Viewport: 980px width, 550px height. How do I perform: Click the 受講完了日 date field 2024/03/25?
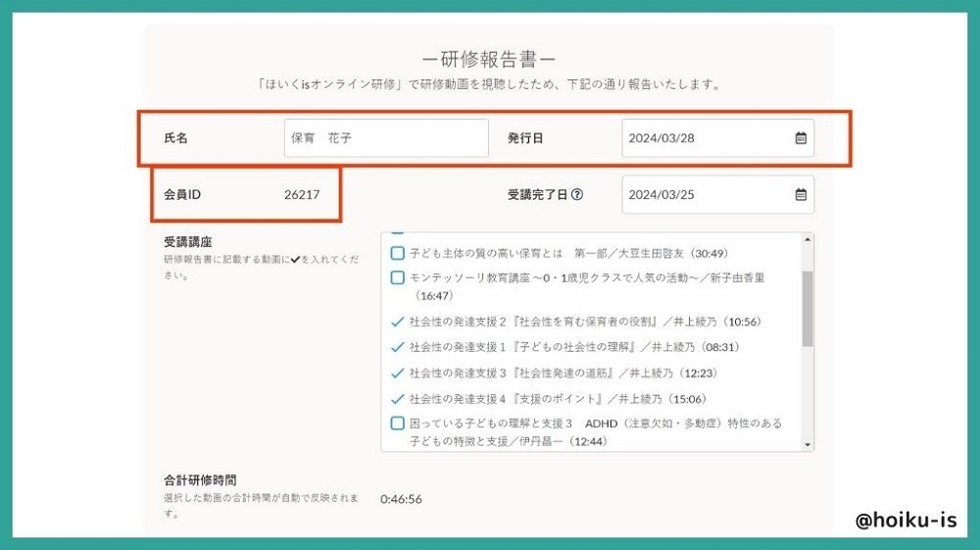coord(717,194)
